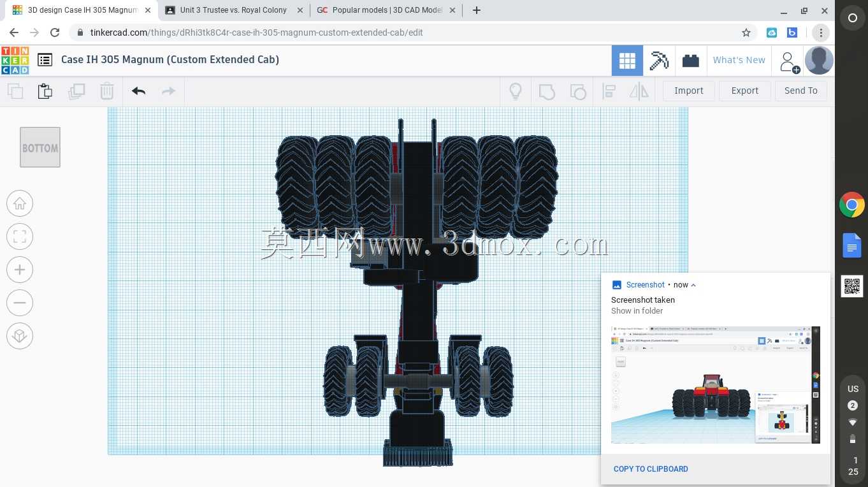Reload the Tinkercad page
The width and height of the screenshot is (868, 487).
coord(55,33)
